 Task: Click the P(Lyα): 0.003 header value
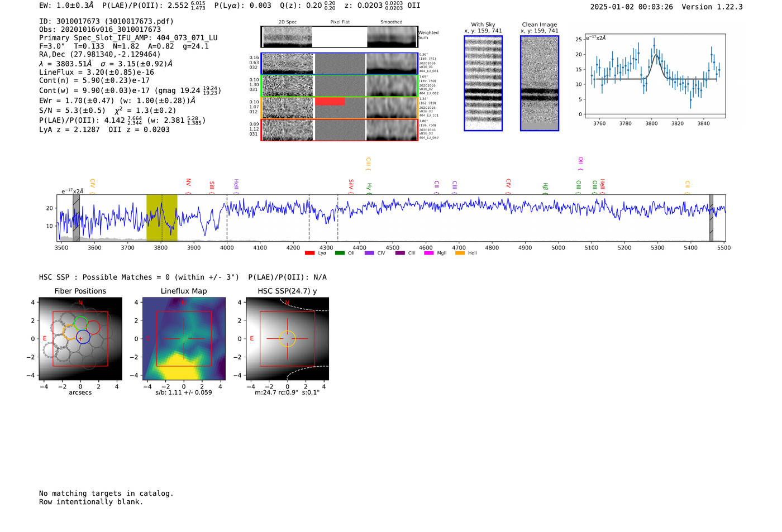243,5
